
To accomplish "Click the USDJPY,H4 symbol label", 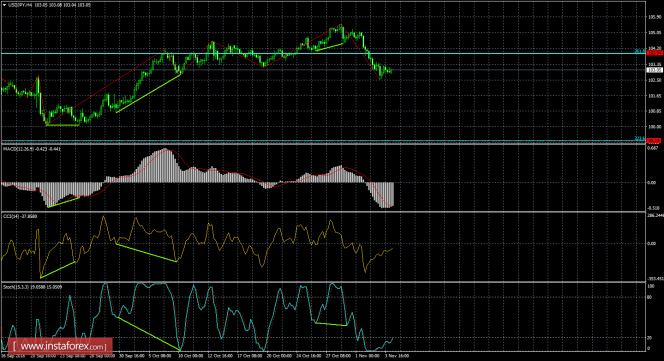I will click(20, 5).
